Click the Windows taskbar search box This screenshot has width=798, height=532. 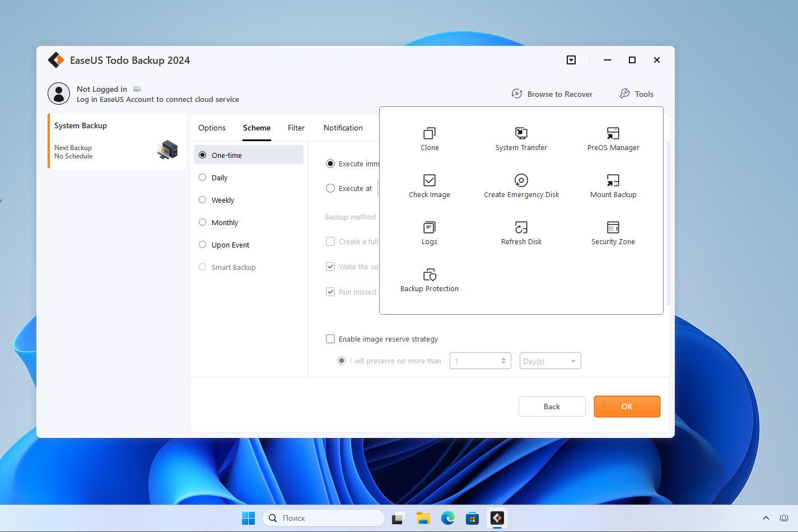point(324,518)
